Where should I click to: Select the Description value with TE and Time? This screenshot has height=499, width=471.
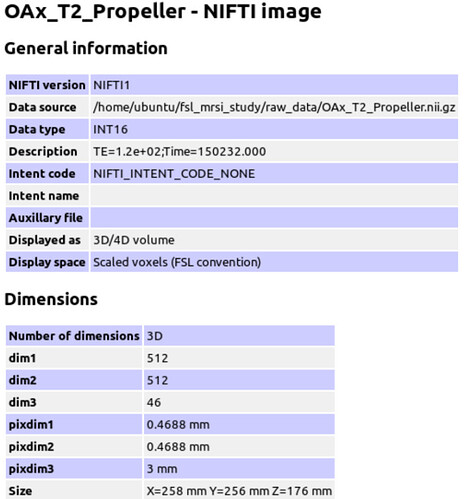click(179, 151)
